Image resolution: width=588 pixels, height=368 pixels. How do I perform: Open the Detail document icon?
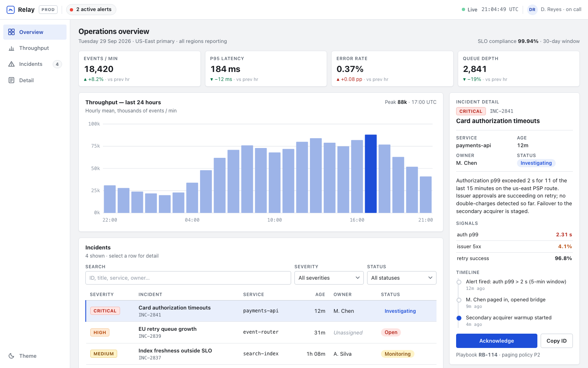pos(11,80)
